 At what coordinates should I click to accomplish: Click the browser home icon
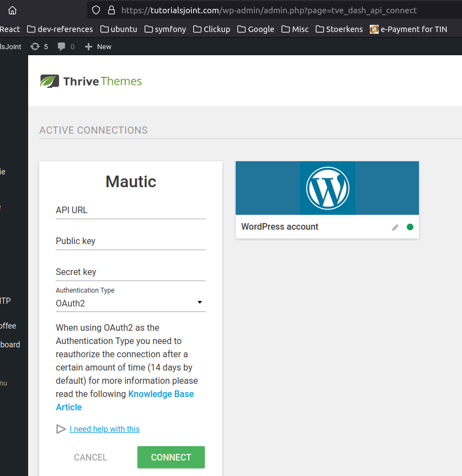tap(12, 10)
